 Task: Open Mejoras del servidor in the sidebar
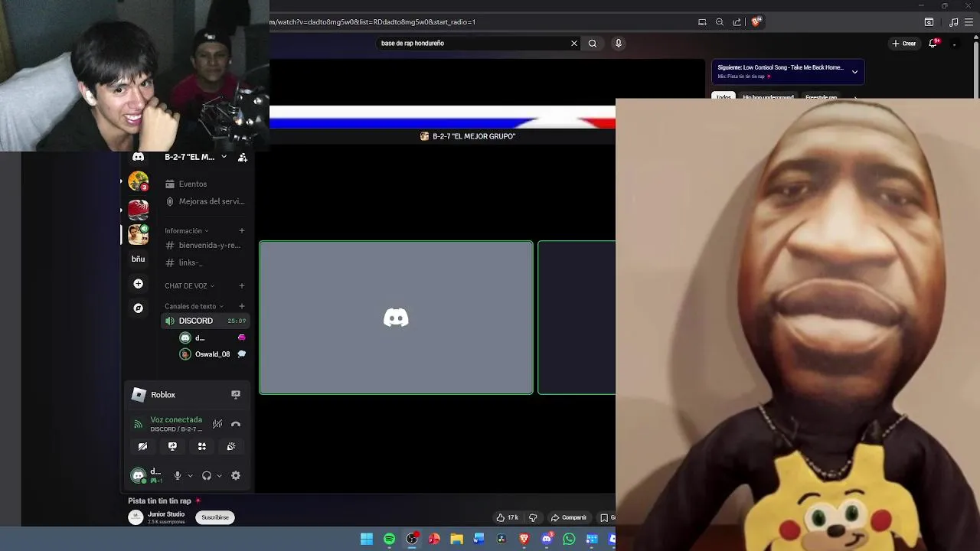tap(206, 201)
